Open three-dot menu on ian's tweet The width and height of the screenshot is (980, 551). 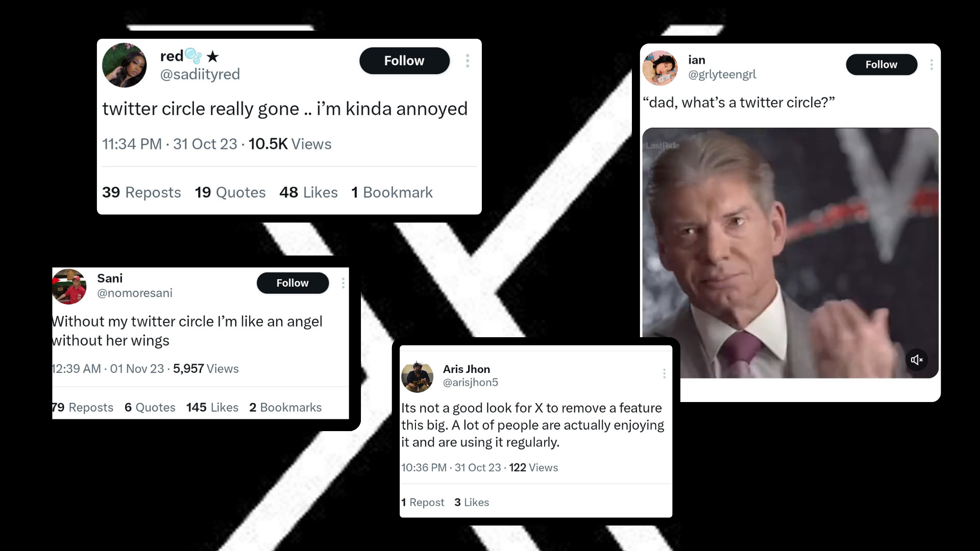932,65
